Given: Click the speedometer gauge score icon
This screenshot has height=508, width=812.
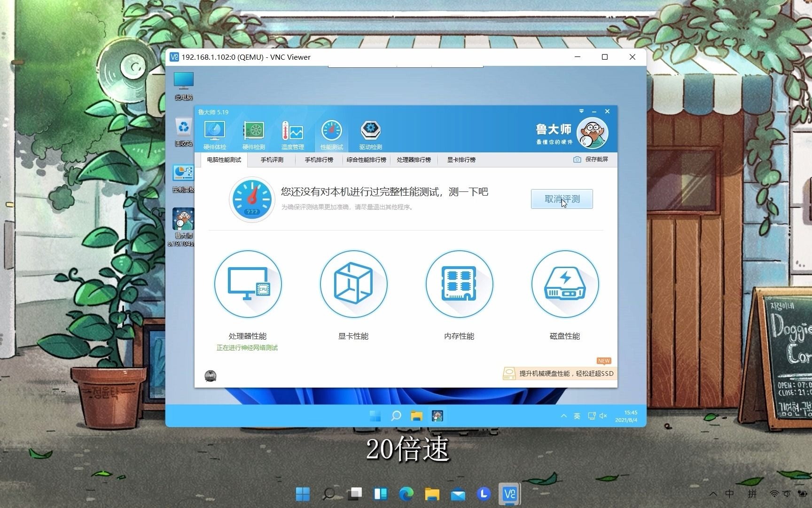Looking at the screenshot, I should [252, 199].
